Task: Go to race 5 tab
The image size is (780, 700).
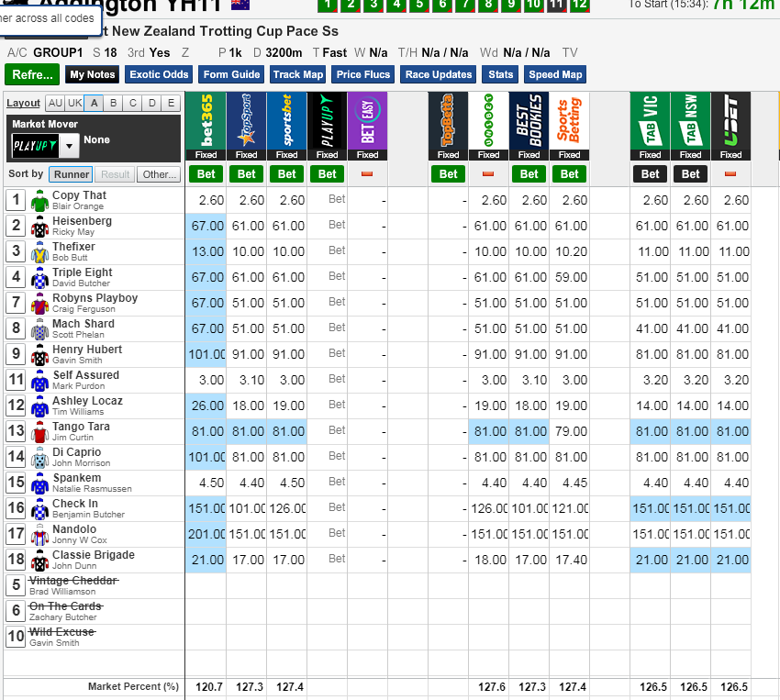Action: [x=419, y=5]
